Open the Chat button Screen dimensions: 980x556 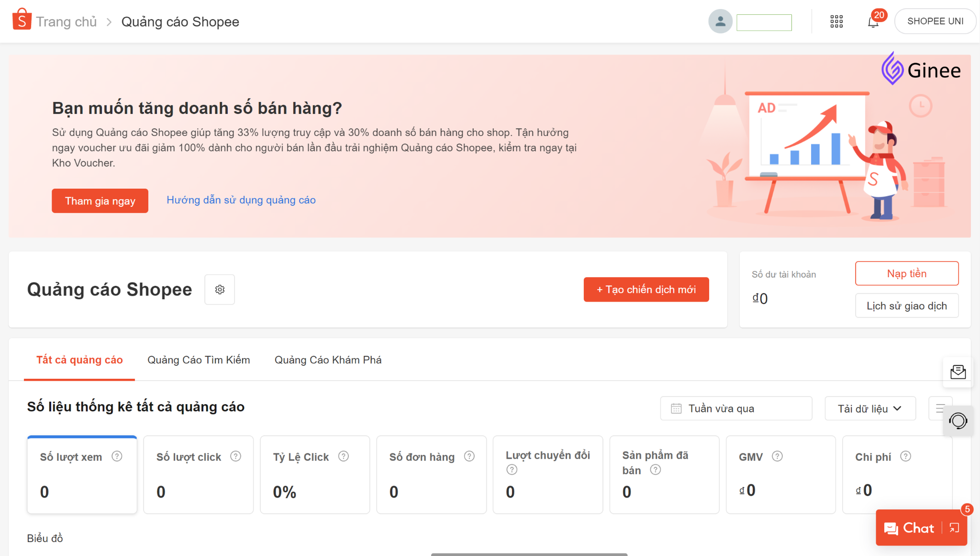pyautogui.click(x=909, y=528)
